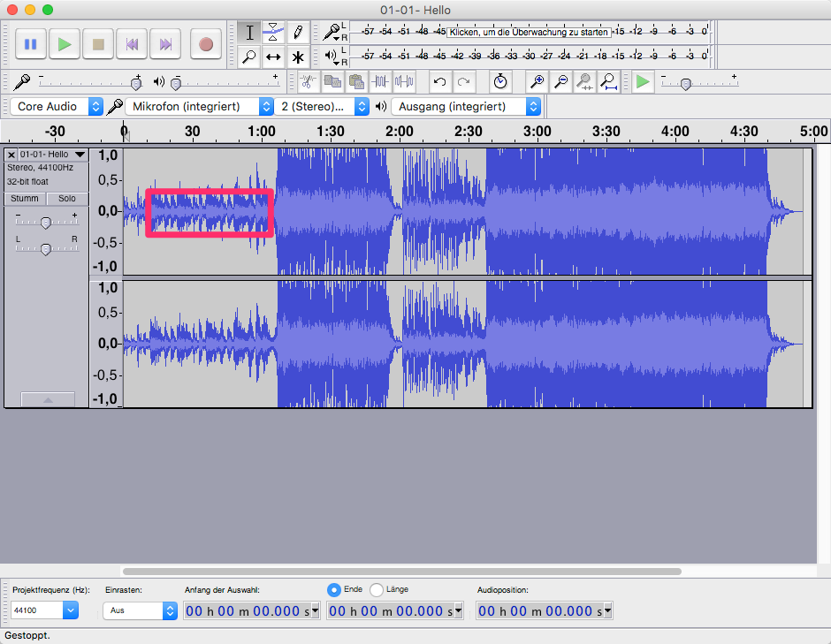Click Fit Project zoom icon
The width and height of the screenshot is (831, 644).
click(x=609, y=81)
